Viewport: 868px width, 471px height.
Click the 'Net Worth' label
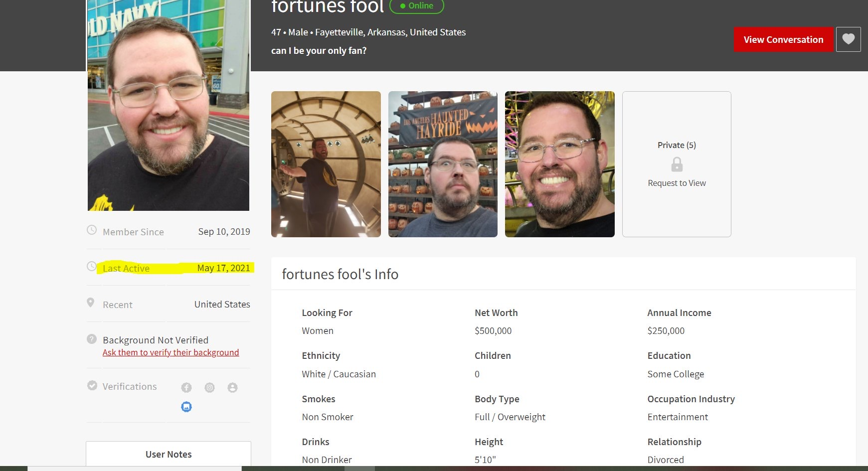496,313
